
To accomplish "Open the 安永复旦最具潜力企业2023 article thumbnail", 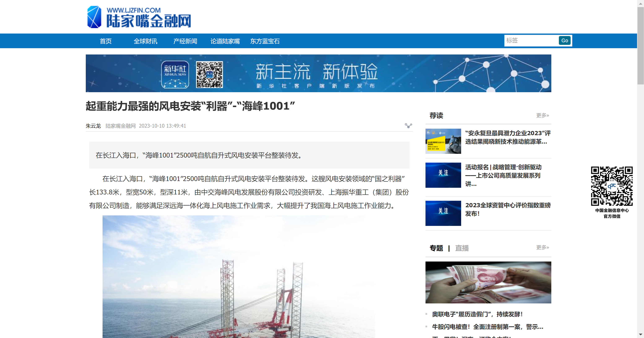I will pyautogui.click(x=443, y=141).
